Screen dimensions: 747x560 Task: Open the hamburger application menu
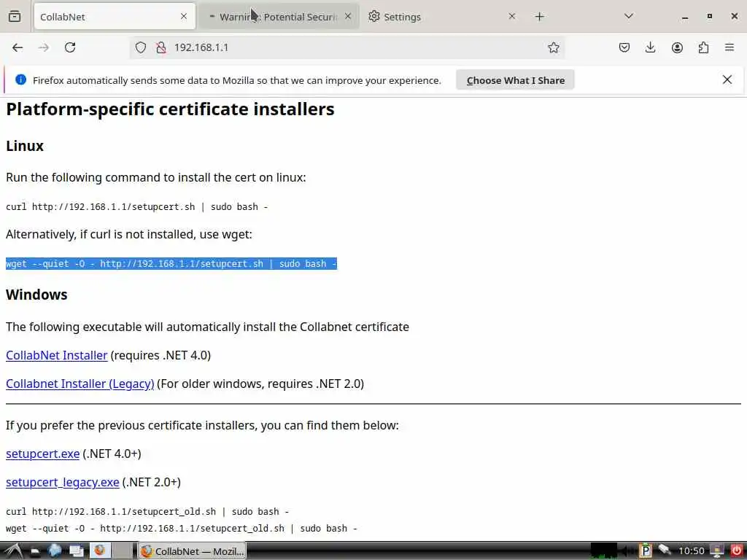[729, 47]
